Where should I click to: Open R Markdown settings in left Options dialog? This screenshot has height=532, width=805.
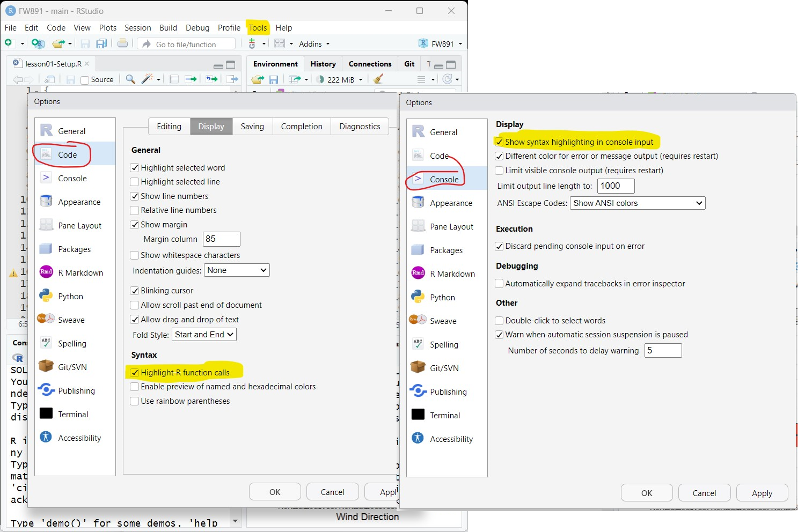coord(80,272)
